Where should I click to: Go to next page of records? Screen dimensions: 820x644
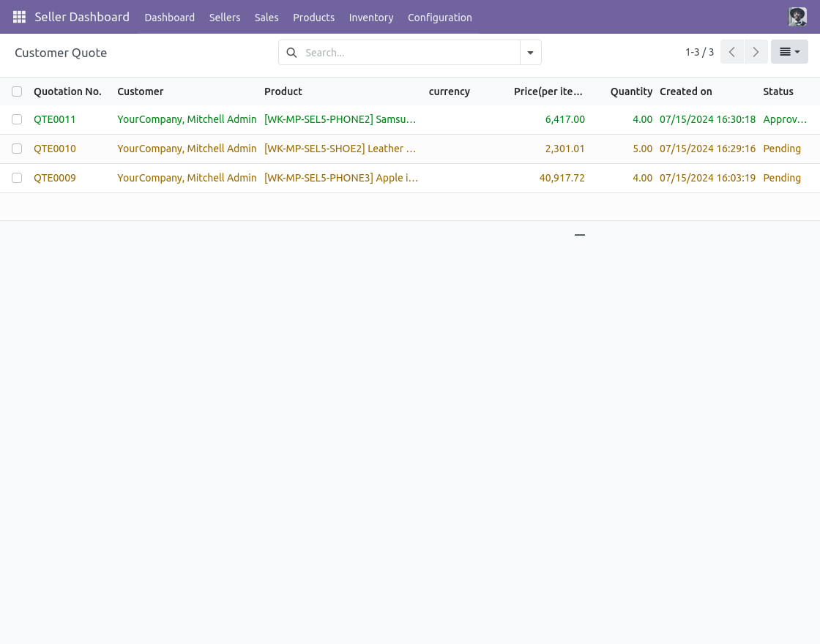coord(756,52)
